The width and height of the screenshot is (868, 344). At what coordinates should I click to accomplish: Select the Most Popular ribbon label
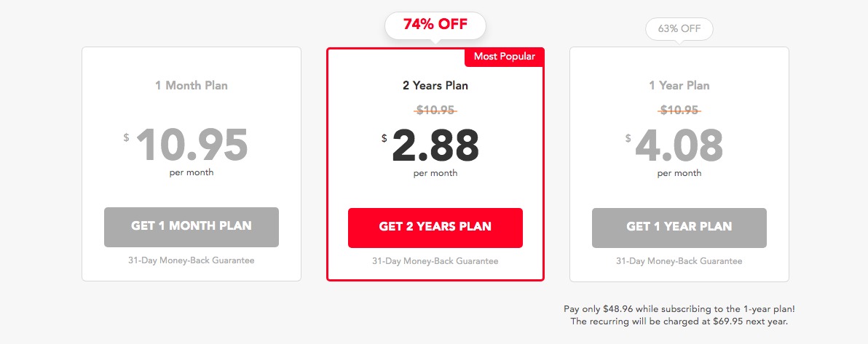coord(504,57)
